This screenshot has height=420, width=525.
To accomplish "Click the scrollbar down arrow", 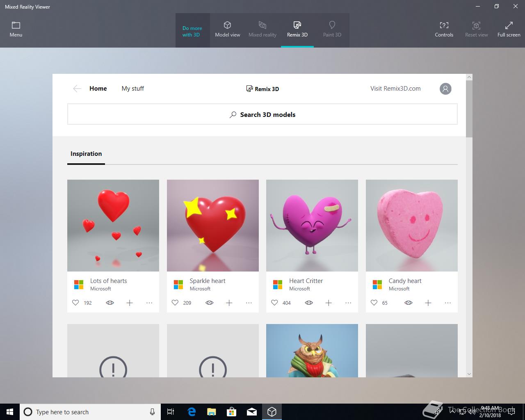I will [469, 374].
